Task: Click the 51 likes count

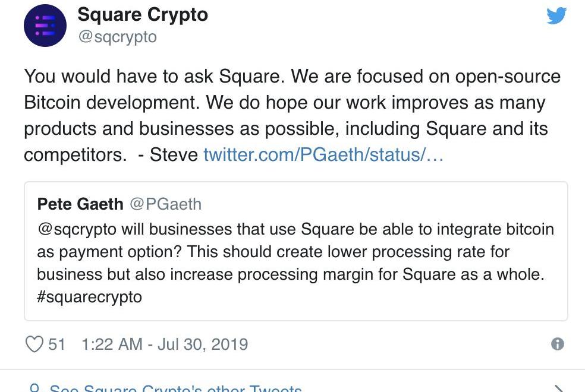Action: click(56, 344)
